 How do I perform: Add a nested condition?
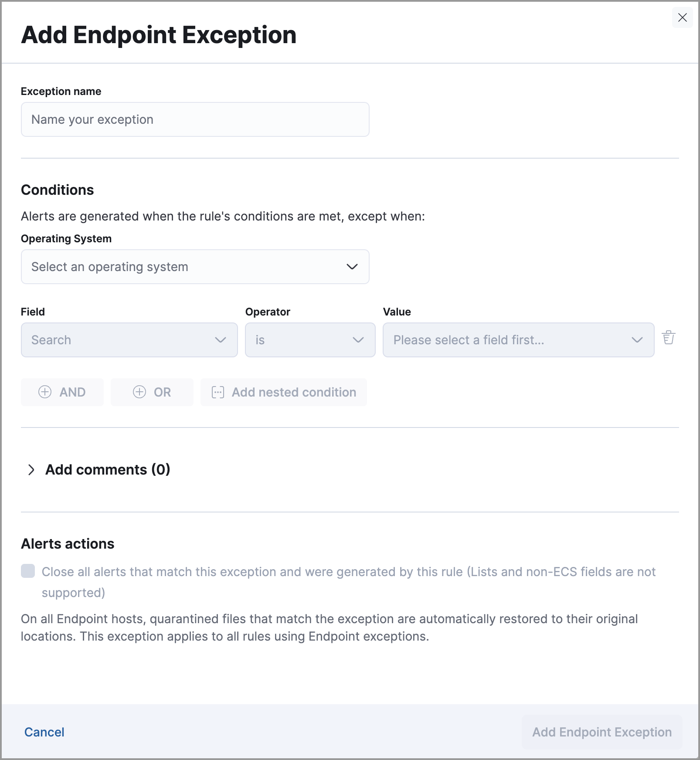click(x=283, y=392)
